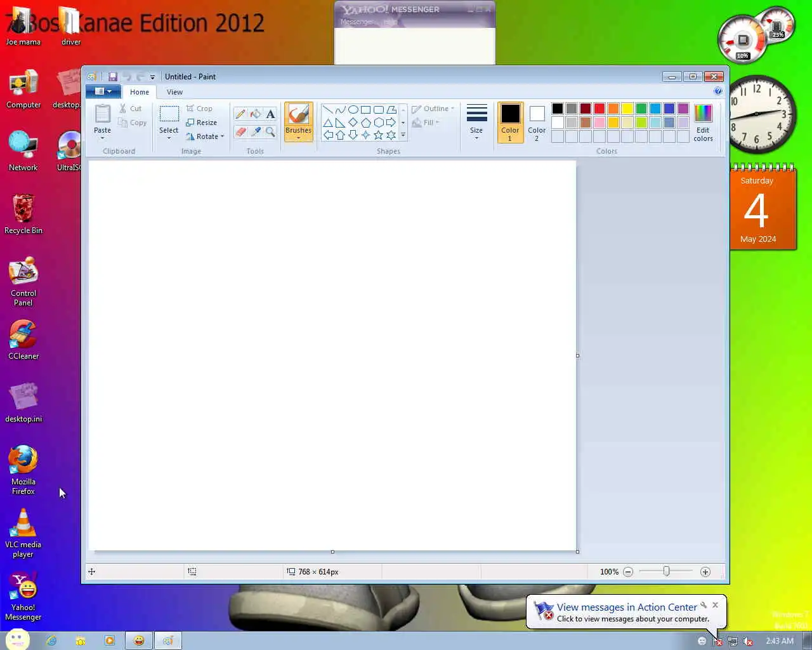Open CCleaner desktop icon

23,340
